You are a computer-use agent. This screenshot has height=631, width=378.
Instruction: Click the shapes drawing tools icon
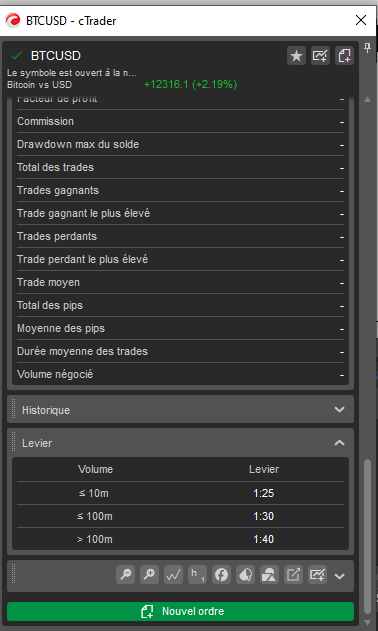[269, 574]
